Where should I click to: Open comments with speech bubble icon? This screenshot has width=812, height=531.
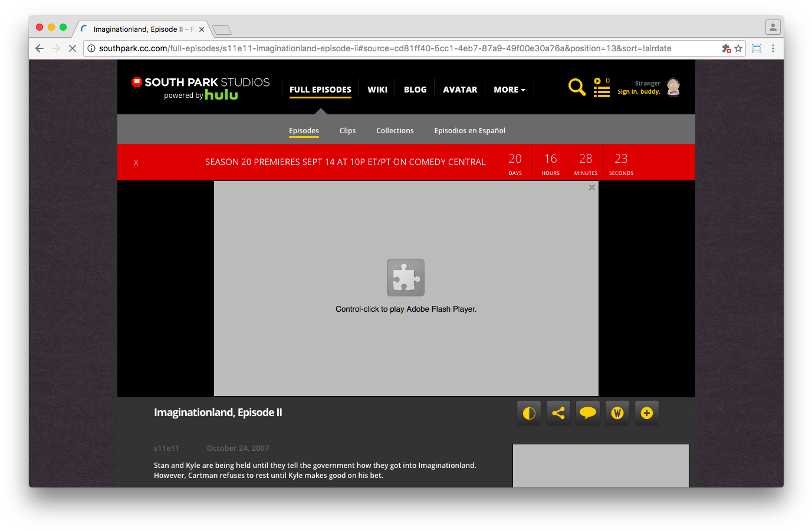pos(588,413)
